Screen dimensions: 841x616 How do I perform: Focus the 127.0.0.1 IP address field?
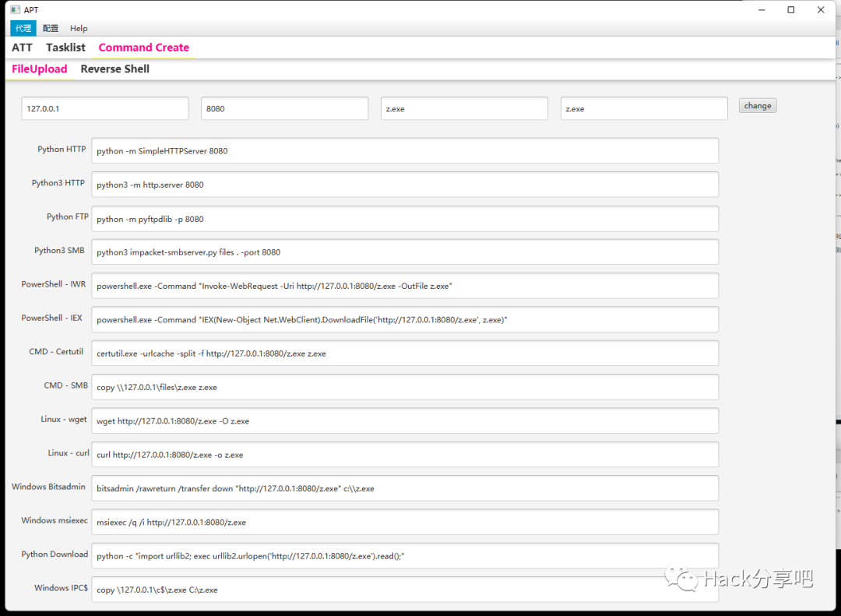pos(105,108)
